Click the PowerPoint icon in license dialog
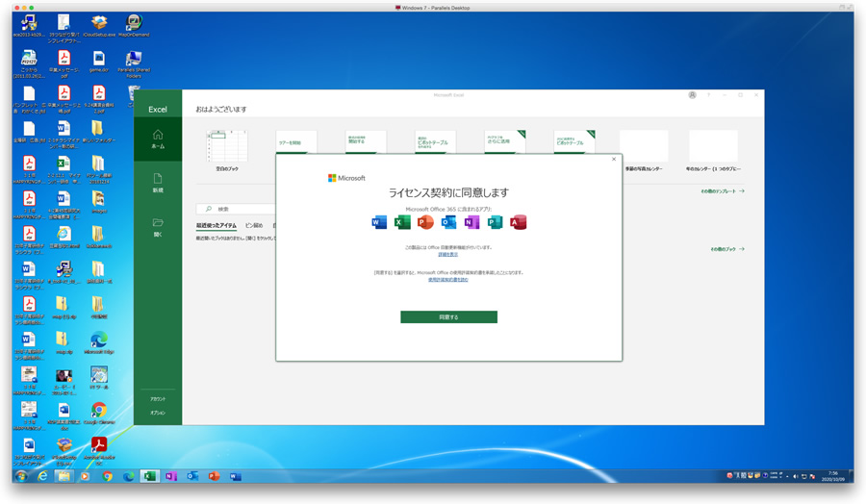Viewport: 866px width, 504px height. coord(425,222)
